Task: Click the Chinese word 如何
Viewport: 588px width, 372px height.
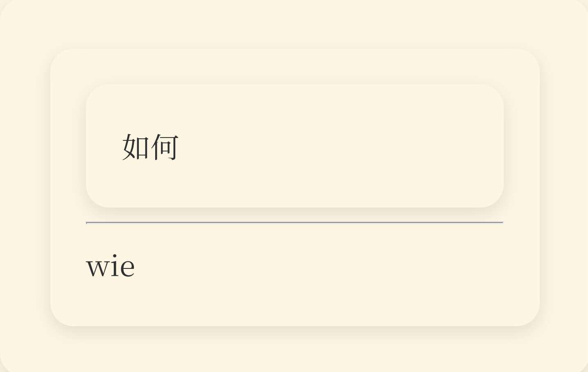Action: coord(150,147)
